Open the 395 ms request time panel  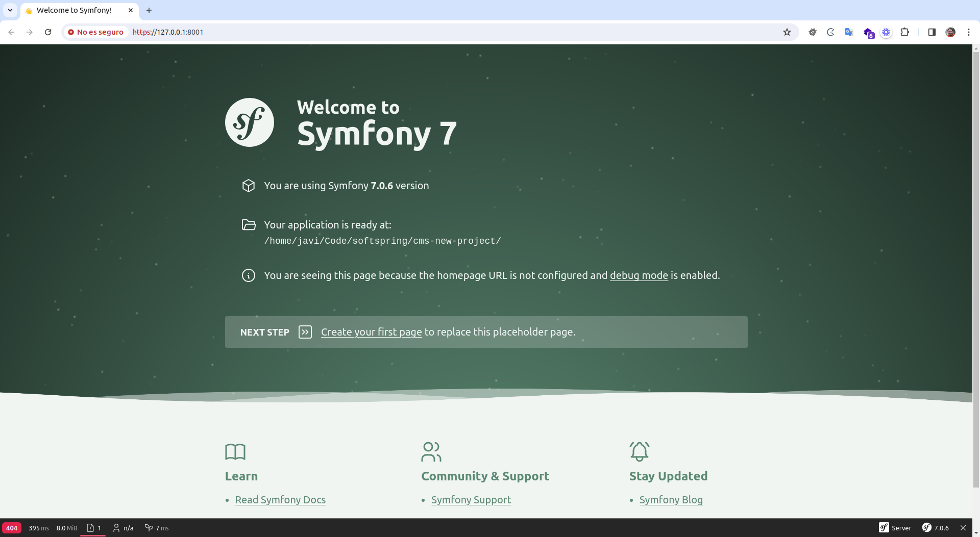(39, 528)
